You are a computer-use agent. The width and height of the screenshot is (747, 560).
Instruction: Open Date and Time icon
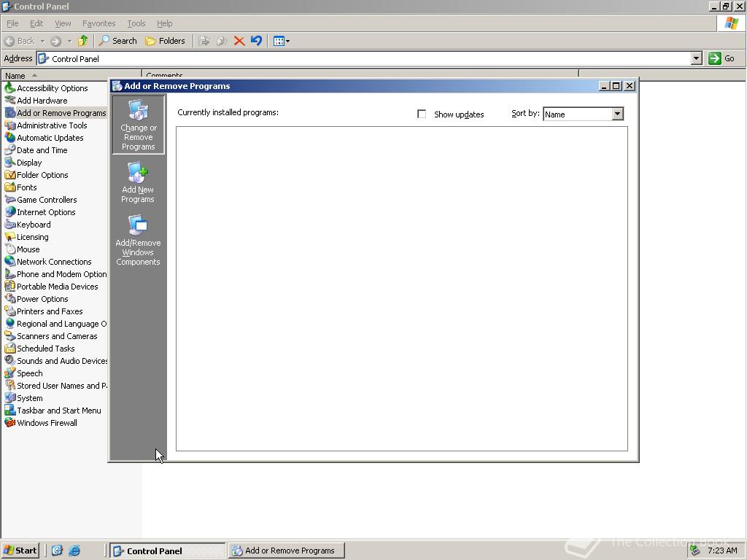[x=10, y=150]
